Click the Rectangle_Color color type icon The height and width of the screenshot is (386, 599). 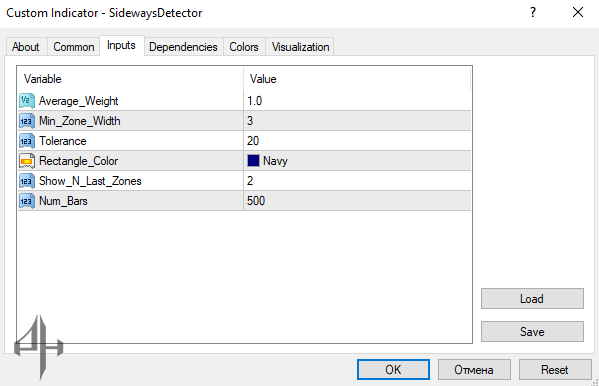(x=27, y=161)
